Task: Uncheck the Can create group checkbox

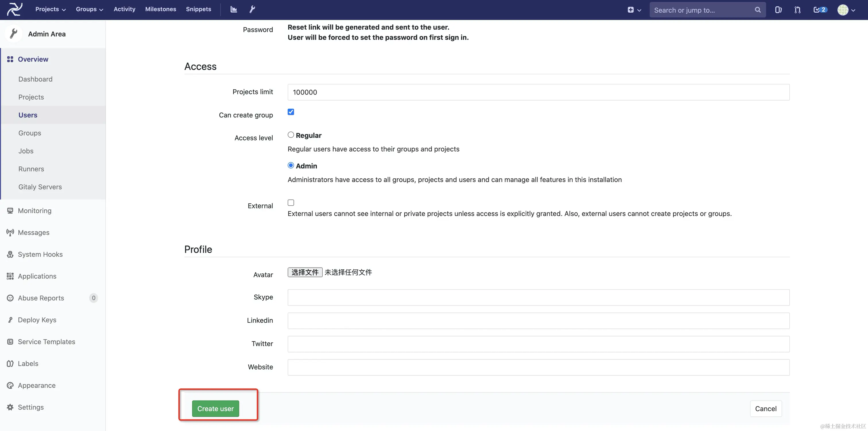Action: tap(291, 112)
